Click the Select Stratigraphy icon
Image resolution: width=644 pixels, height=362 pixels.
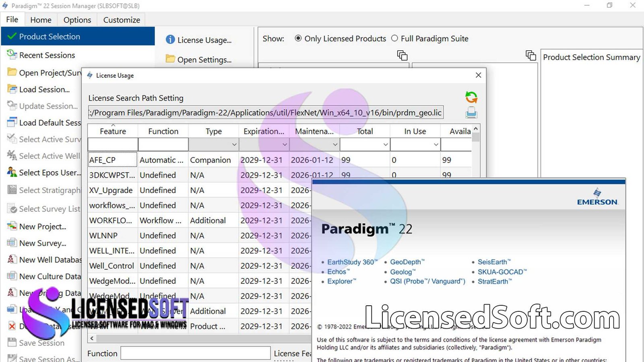pyautogui.click(x=12, y=189)
